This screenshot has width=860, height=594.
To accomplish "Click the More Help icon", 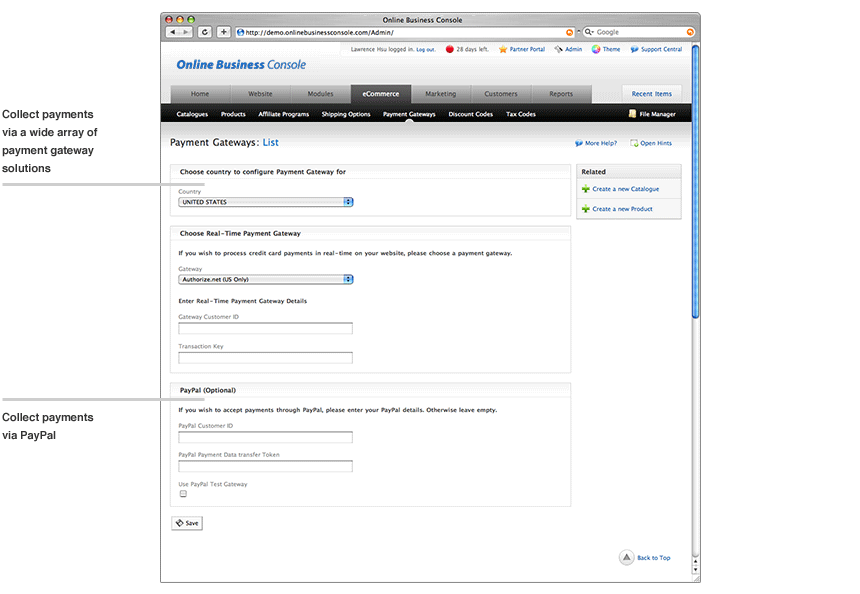I will pyautogui.click(x=579, y=143).
